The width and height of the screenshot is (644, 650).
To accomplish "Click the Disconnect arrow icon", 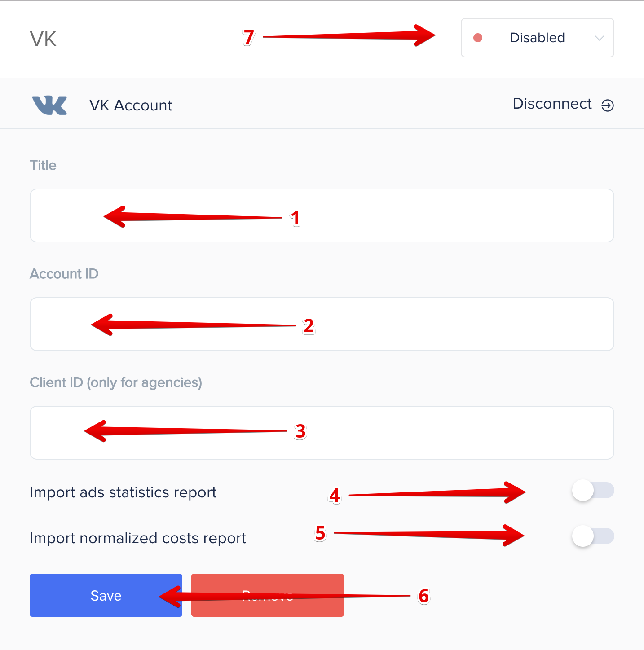I will (608, 105).
